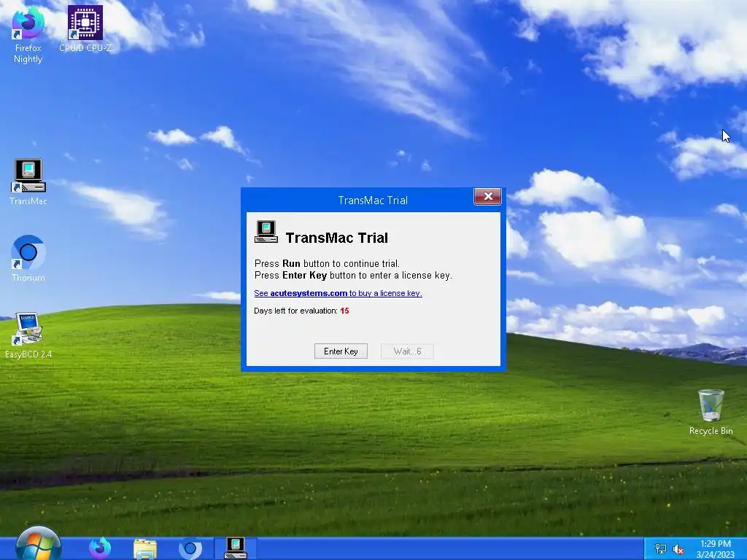
Task: Open the Firefox Nightly desktop shortcut
Action: click(28, 35)
